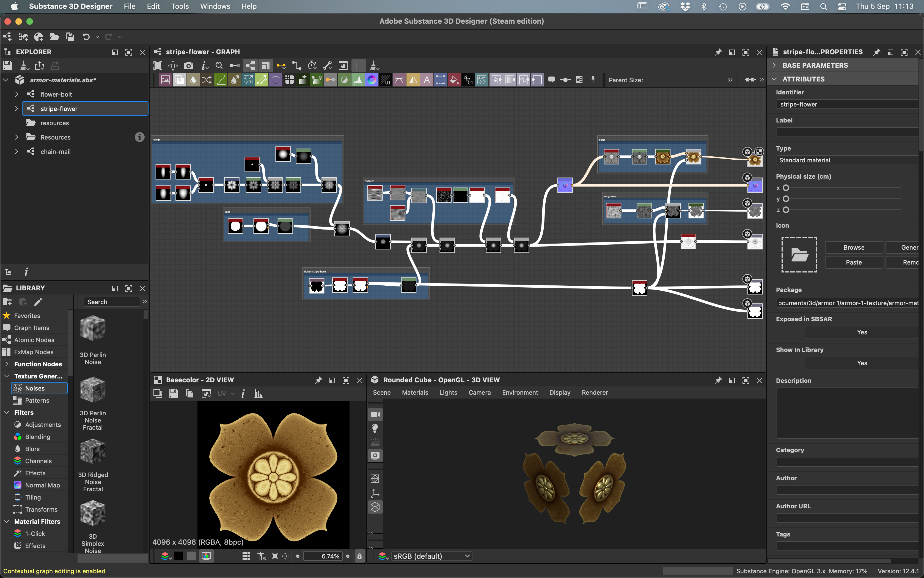Open the wrench tools icon in graph toolbar

tap(327, 66)
